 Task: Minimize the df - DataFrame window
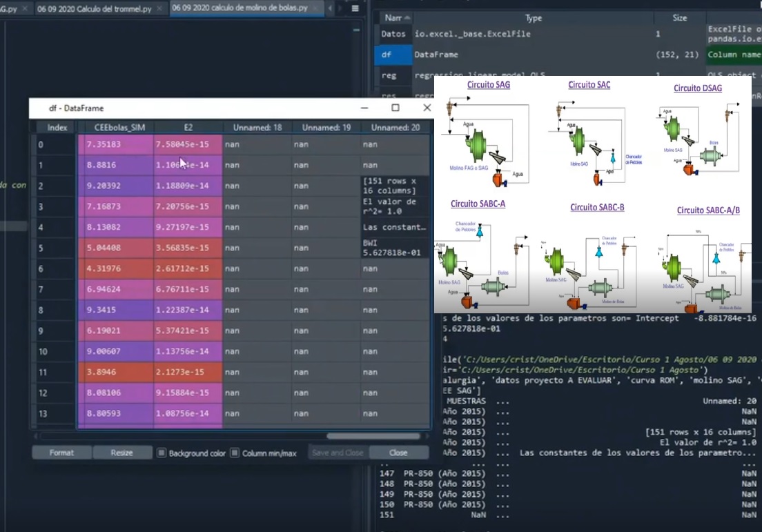pyautogui.click(x=364, y=108)
